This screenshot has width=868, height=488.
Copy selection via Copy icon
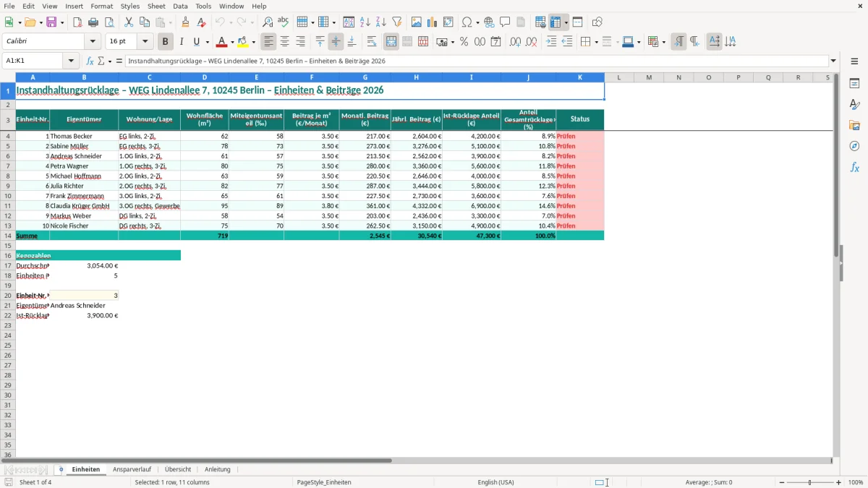[x=145, y=22]
